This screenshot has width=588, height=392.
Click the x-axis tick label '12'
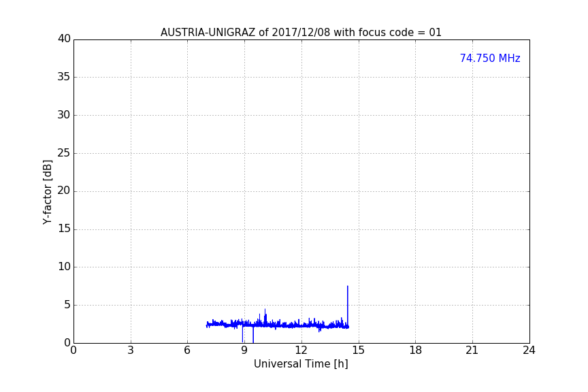(x=301, y=350)
